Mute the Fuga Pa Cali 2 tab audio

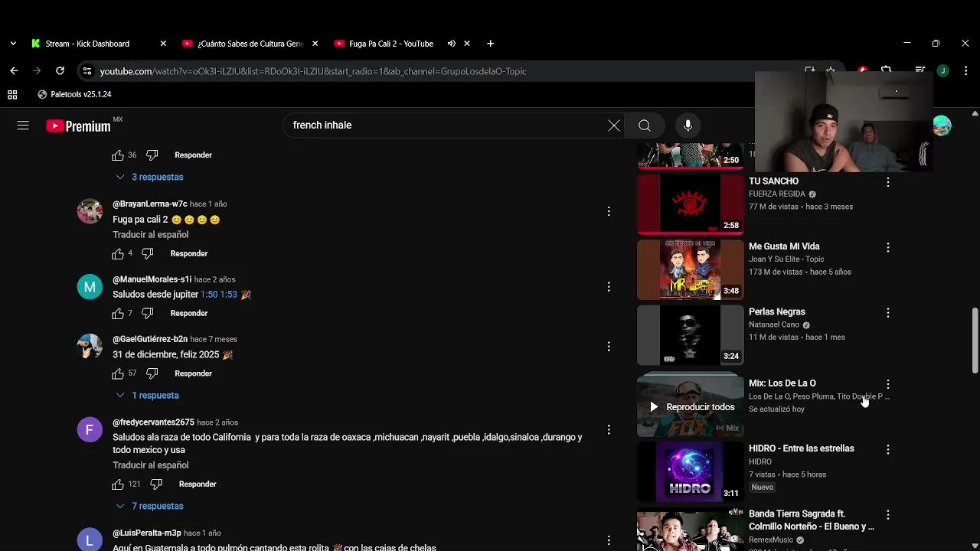pyautogui.click(x=452, y=44)
